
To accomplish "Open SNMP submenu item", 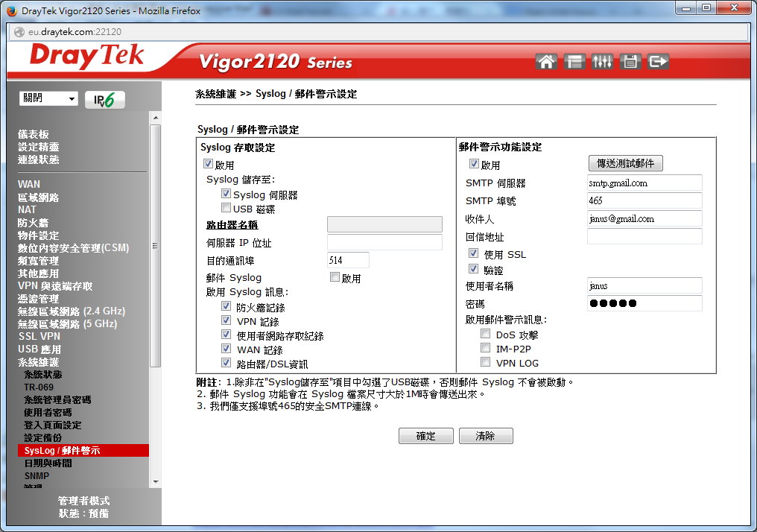I will coord(37,475).
